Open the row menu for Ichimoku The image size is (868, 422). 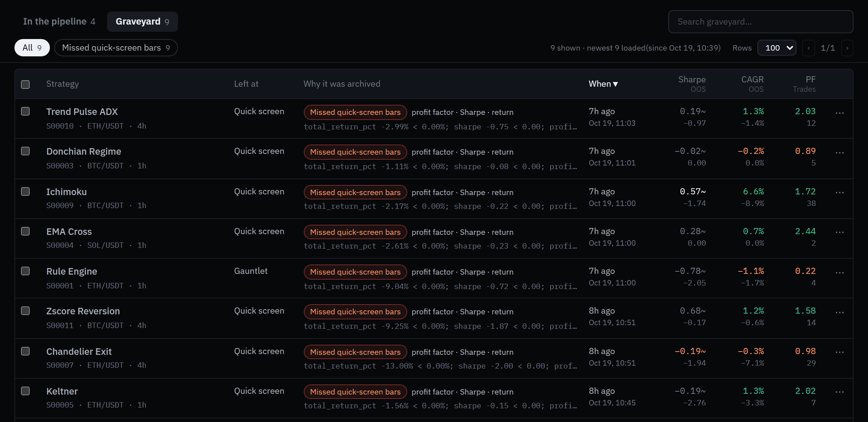[x=839, y=193]
